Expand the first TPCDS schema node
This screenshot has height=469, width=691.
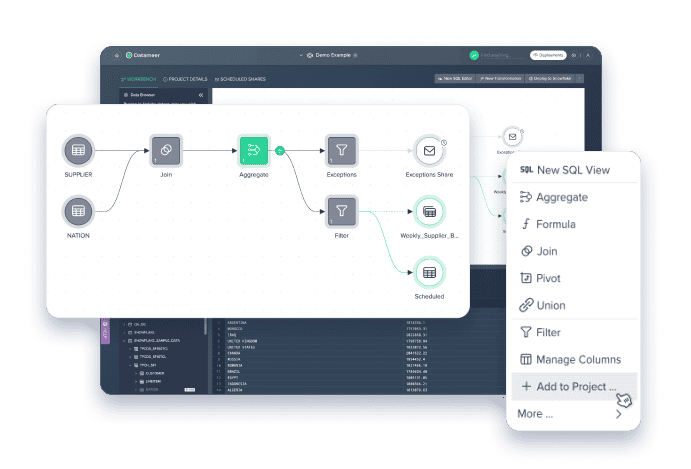click(130, 349)
